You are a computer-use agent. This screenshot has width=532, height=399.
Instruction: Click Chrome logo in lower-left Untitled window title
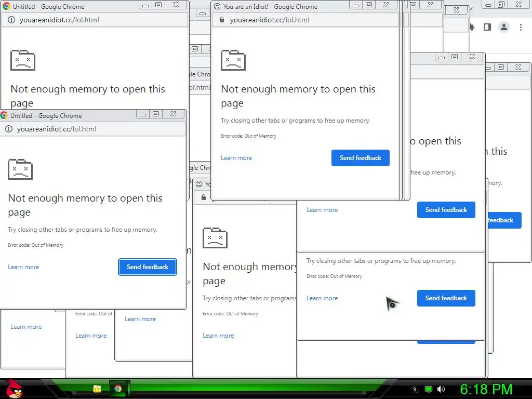pos(4,115)
